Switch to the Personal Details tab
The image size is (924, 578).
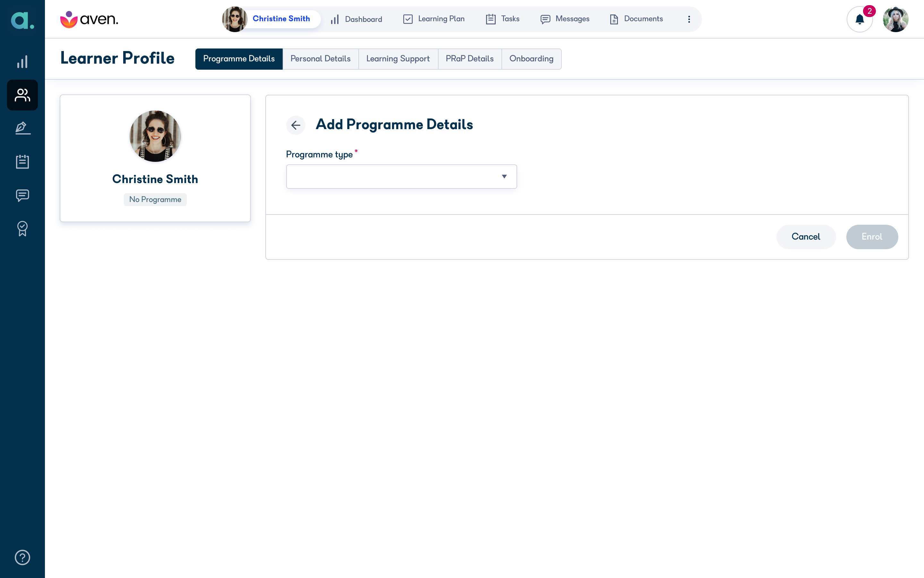tap(320, 59)
